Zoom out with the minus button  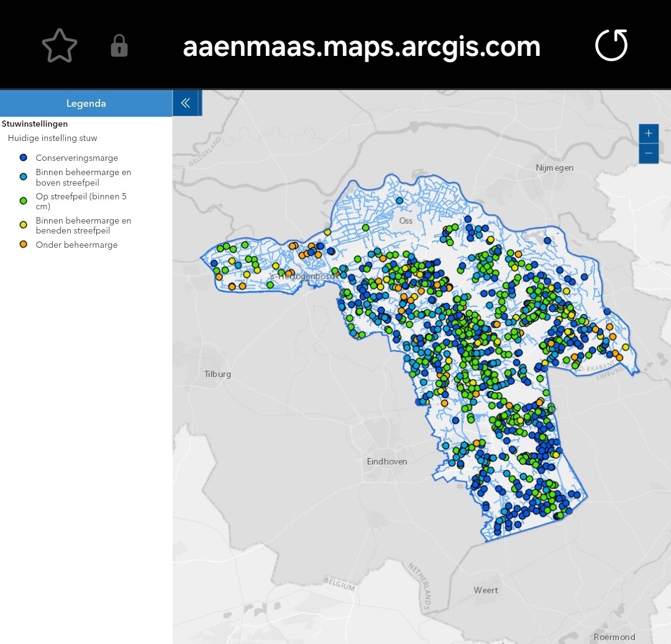(648, 153)
